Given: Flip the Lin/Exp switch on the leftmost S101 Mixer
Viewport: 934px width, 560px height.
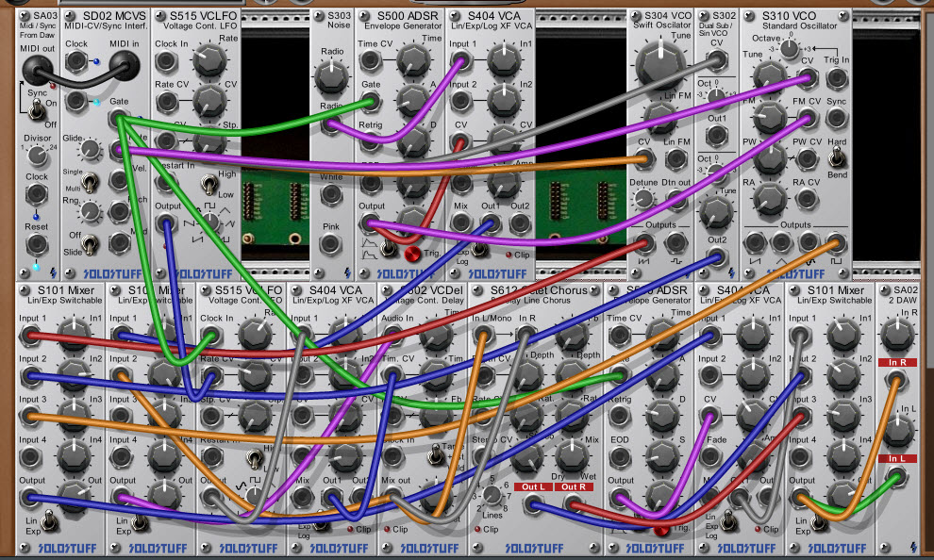Looking at the screenshot, I should [x=50, y=522].
